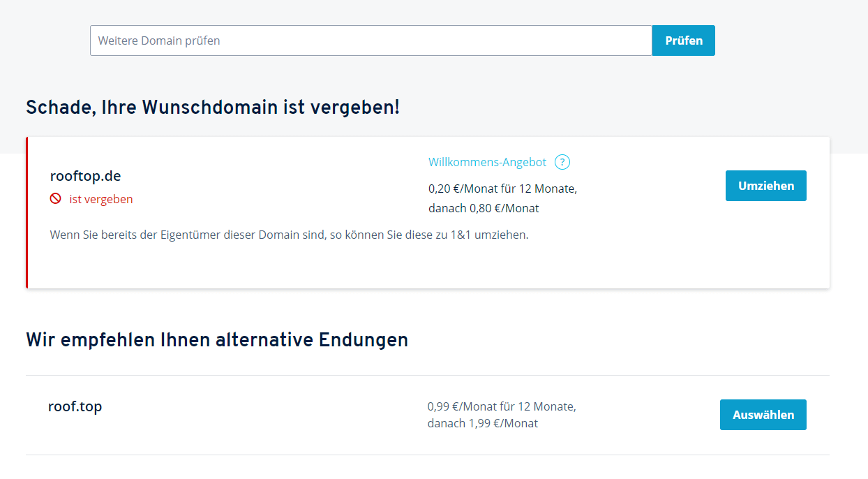Click the 'danach 1,99 €/Monat' price text
The width and height of the screenshot is (868, 479).
coord(483,423)
